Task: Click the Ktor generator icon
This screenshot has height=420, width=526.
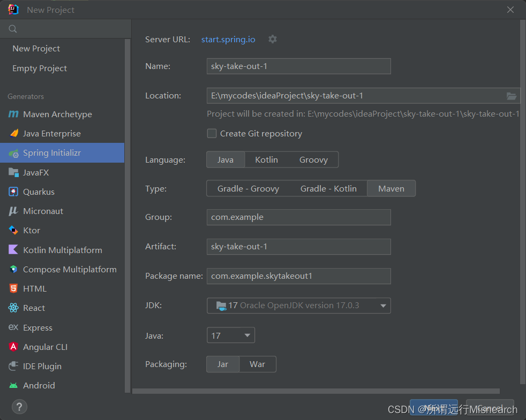Action: coord(13,230)
